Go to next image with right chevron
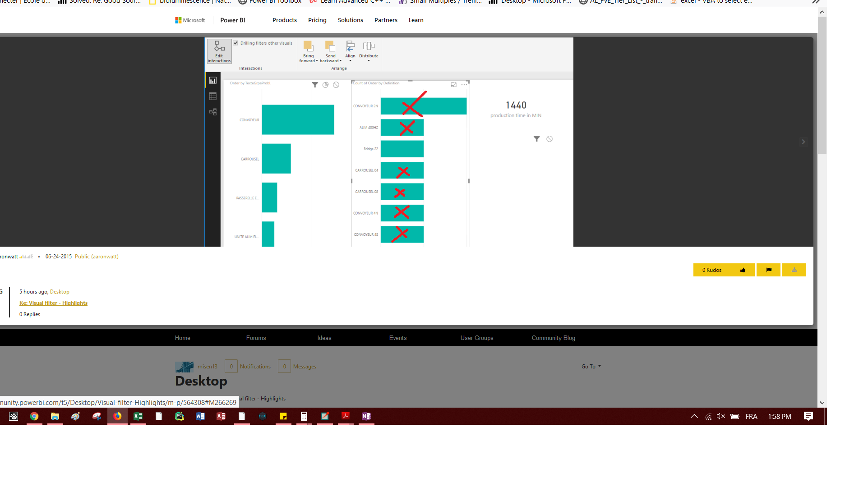This screenshot has width=868, height=487. (x=803, y=142)
